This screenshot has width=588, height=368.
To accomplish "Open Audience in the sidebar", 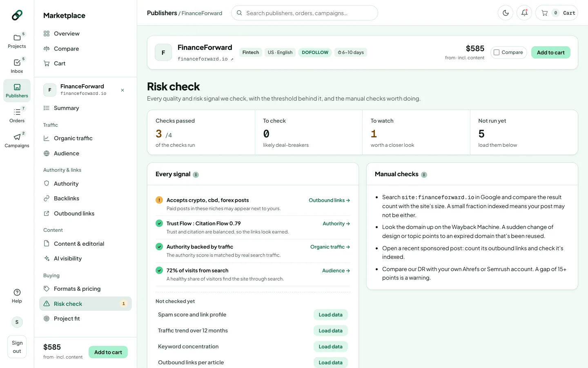I will (x=85, y=153).
